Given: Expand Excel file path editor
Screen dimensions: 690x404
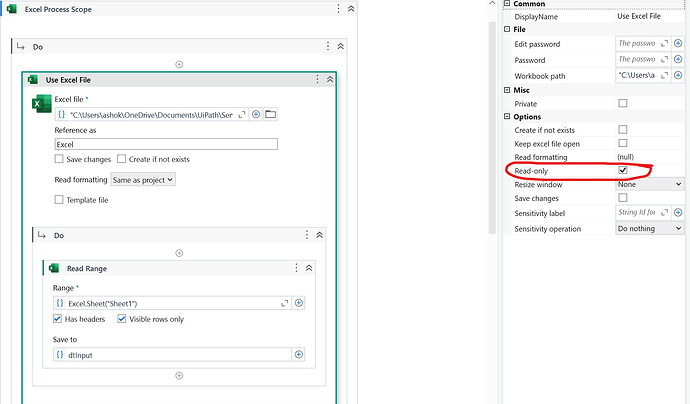Looking at the screenshot, I should coord(242,114).
